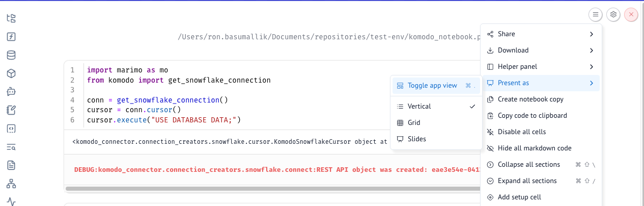Screen dimensions: 644x206
Task: Open the AI chat robot icon
Action: pos(11,92)
